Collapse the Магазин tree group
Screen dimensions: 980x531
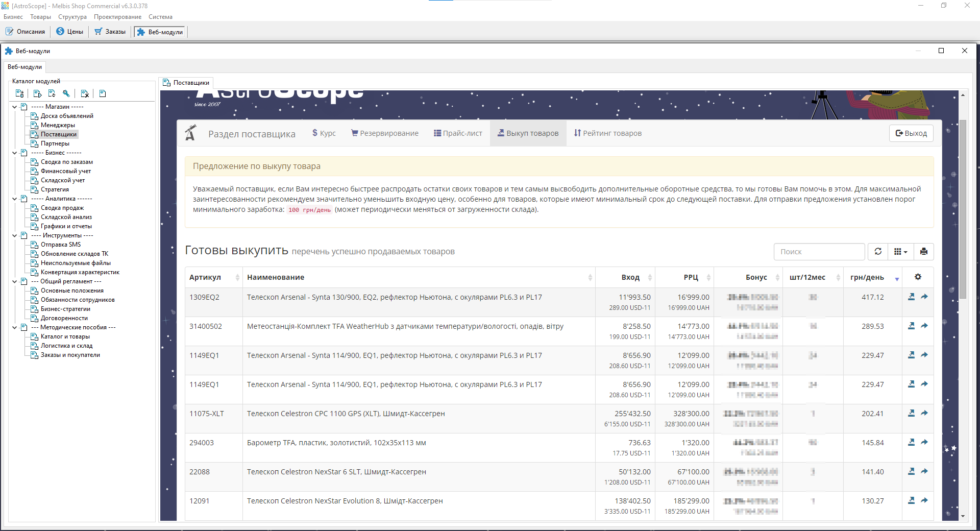(15, 107)
